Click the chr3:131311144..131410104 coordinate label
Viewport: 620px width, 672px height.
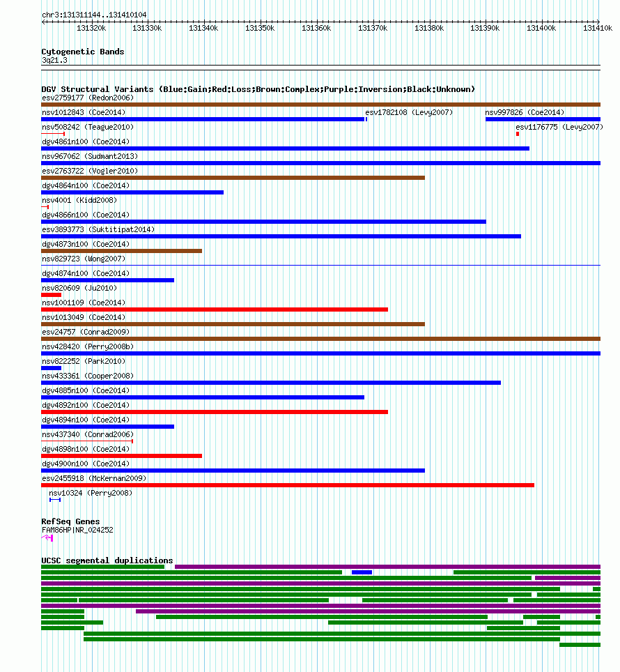tap(94, 15)
